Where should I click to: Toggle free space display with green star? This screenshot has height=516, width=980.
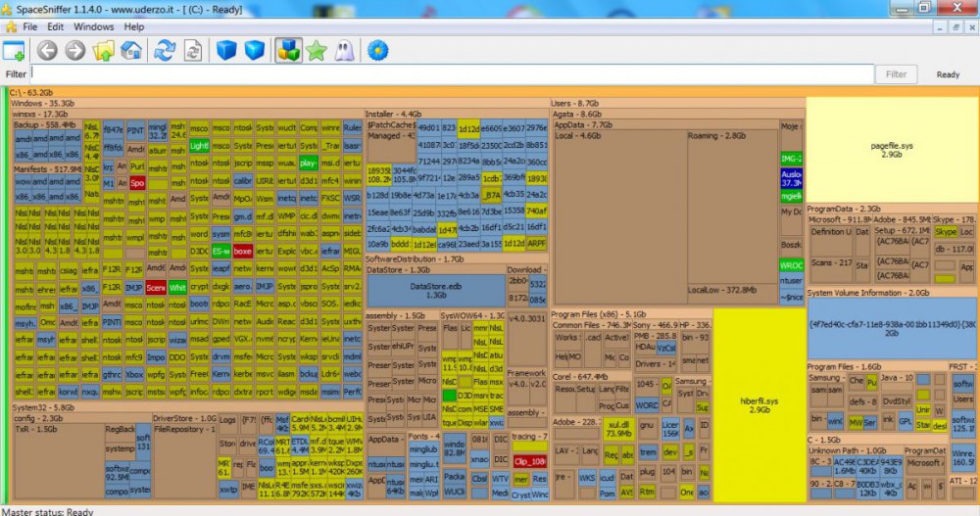(x=316, y=50)
